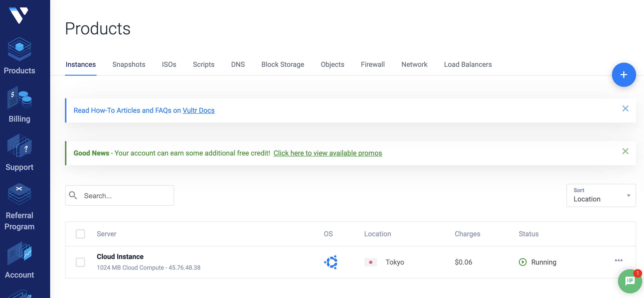Screen dimensions: 644x298
Task: Click the blue plus deploy button
Action: click(624, 75)
